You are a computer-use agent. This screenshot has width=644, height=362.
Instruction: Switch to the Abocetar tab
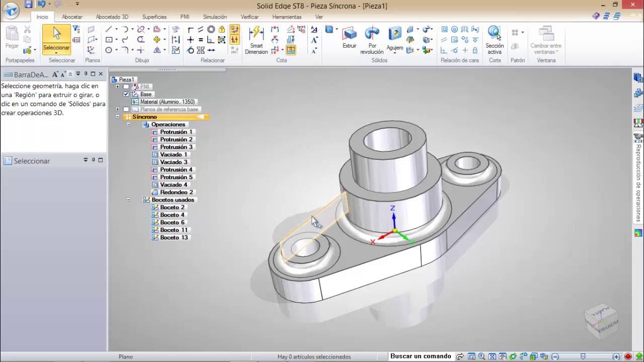(x=72, y=17)
